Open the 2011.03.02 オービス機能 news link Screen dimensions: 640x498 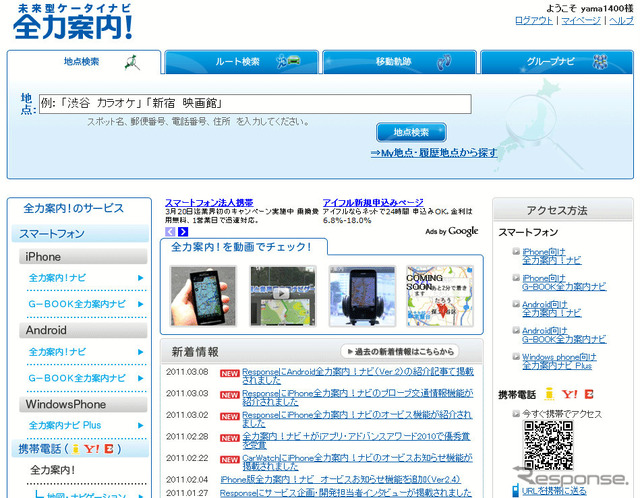click(x=357, y=419)
